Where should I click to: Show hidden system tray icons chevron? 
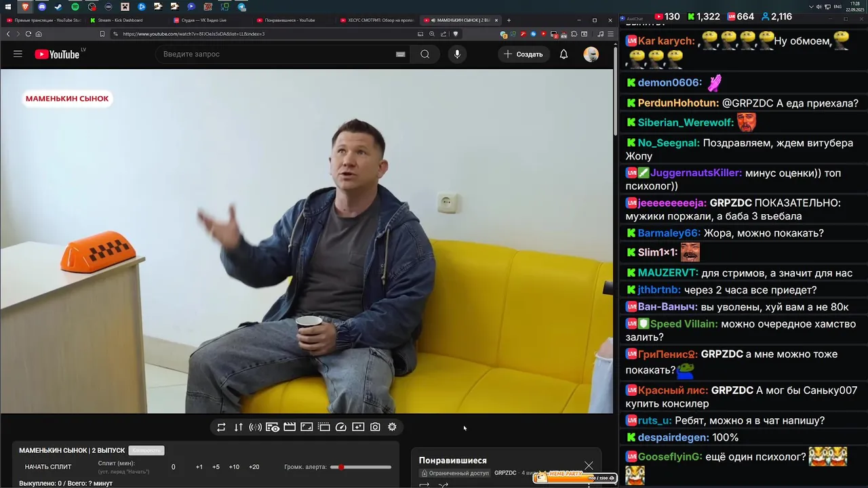(812, 7)
